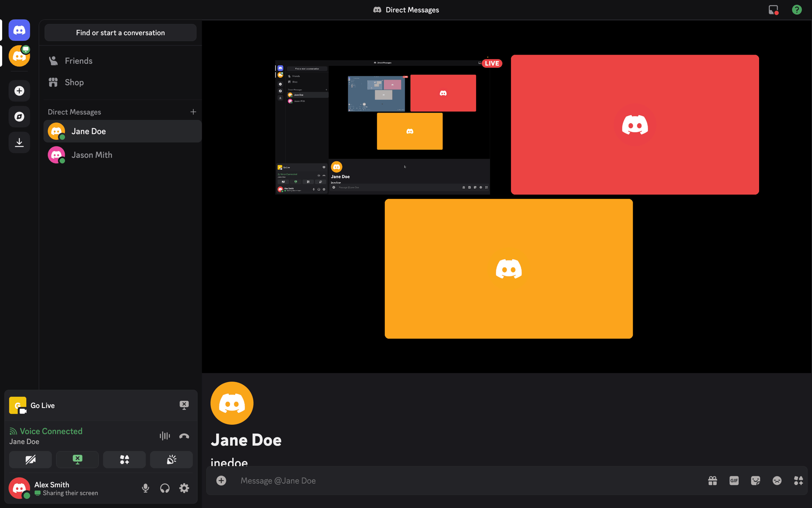812x508 pixels.
Task: Open Help question mark icon
Action: click(x=797, y=10)
